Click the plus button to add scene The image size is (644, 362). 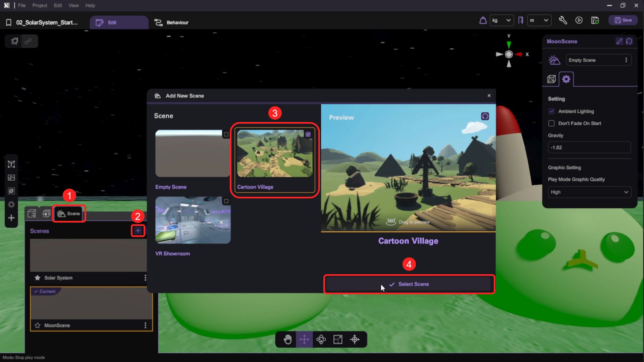point(138,231)
